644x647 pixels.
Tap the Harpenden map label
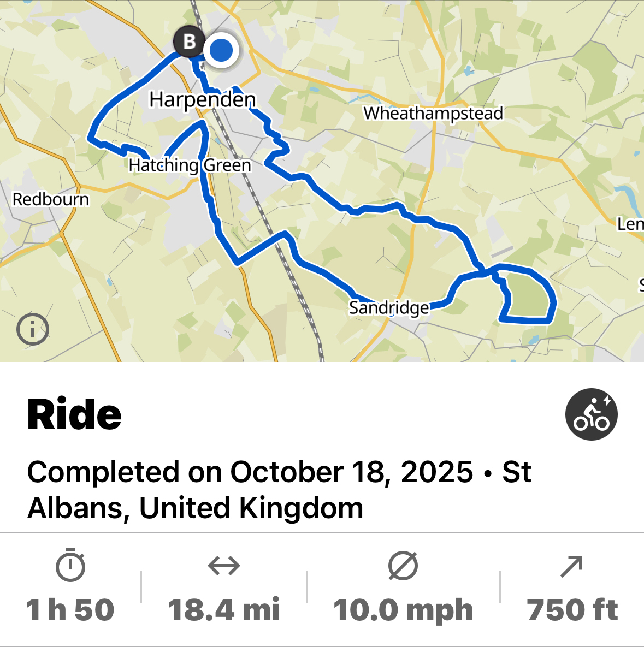coord(202,100)
